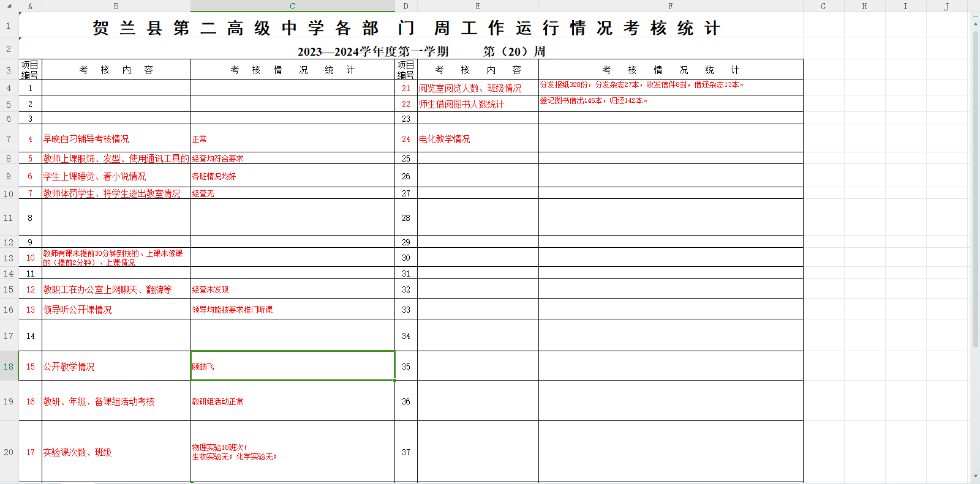Click the vertical scrollbar down arrow
The width and height of the screenshot is (980, 484).
[x=975, y=476]
